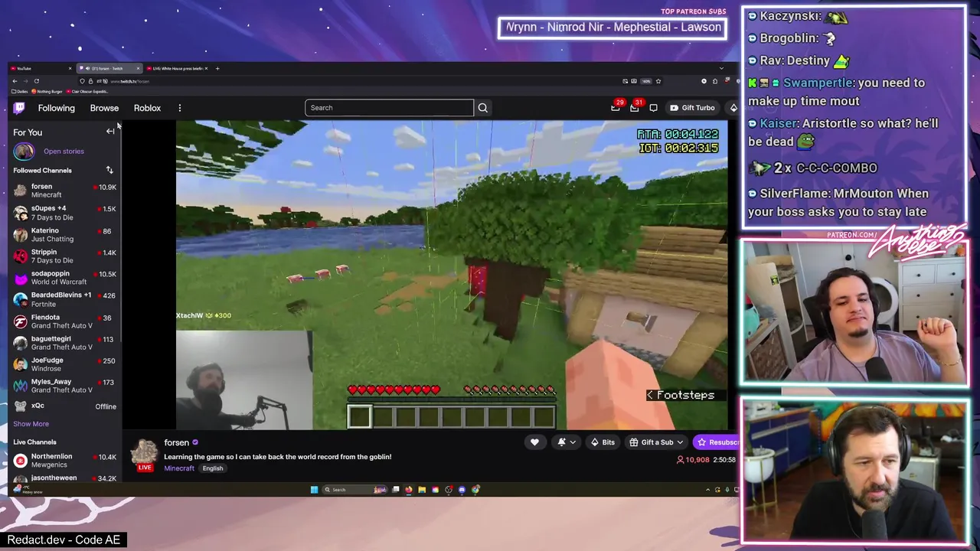This screenshot has height=551, width=980.
Task: Open Myles_Away channel in sidebar
Action: 64,386
